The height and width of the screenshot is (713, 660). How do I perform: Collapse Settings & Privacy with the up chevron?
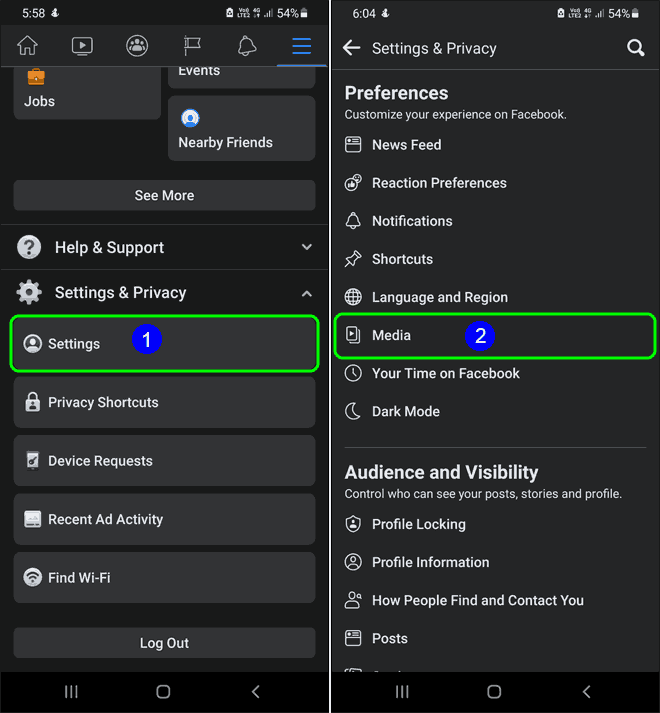pos(307,293)
